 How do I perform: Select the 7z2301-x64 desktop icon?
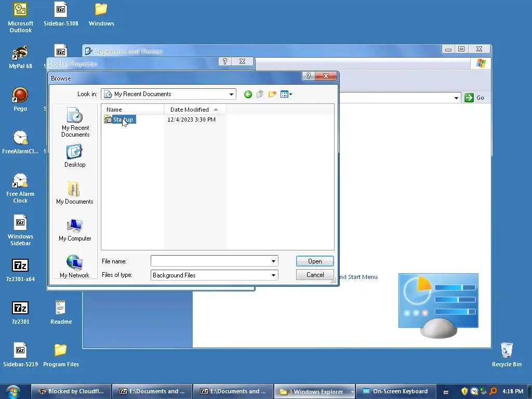coord(20,270)
